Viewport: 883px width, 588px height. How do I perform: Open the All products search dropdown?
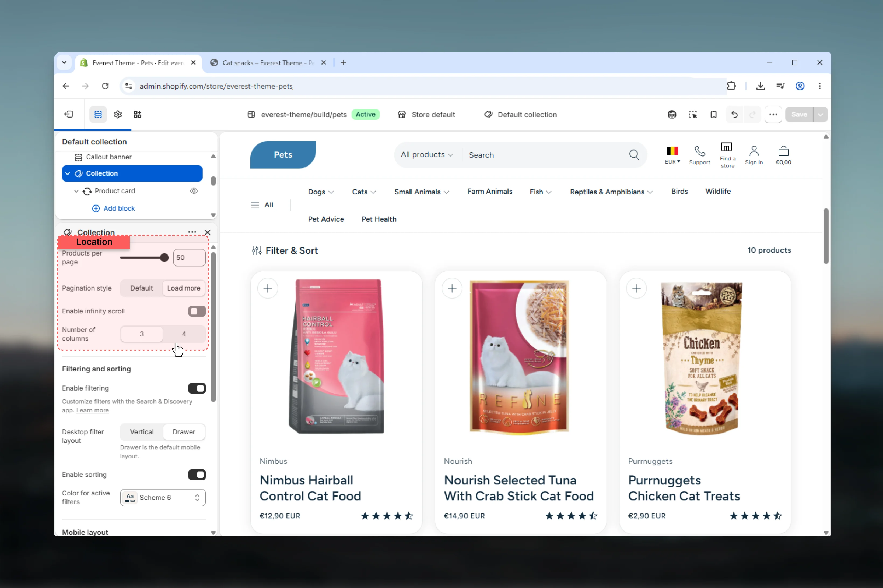pos(427,154)
